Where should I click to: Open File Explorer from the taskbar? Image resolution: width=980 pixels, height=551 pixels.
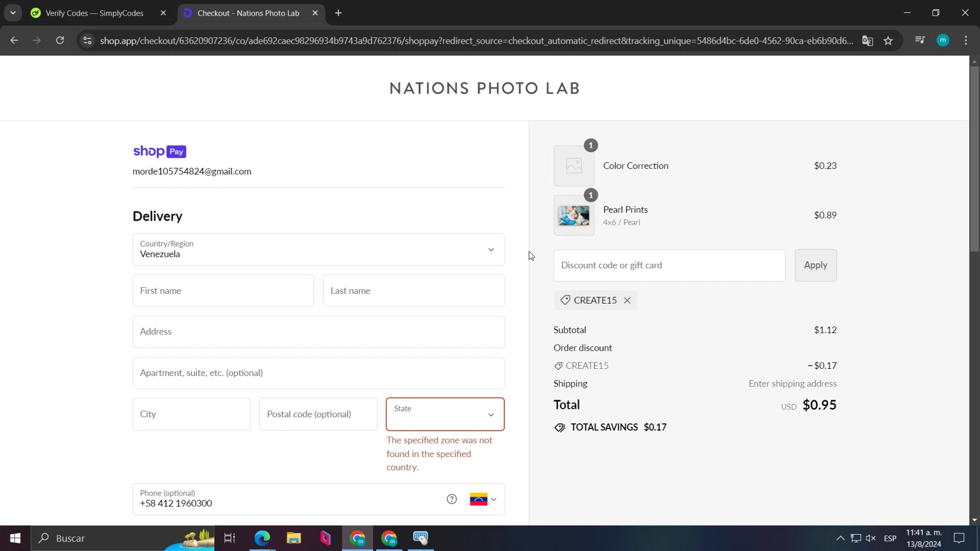click(x=294, y=538)
